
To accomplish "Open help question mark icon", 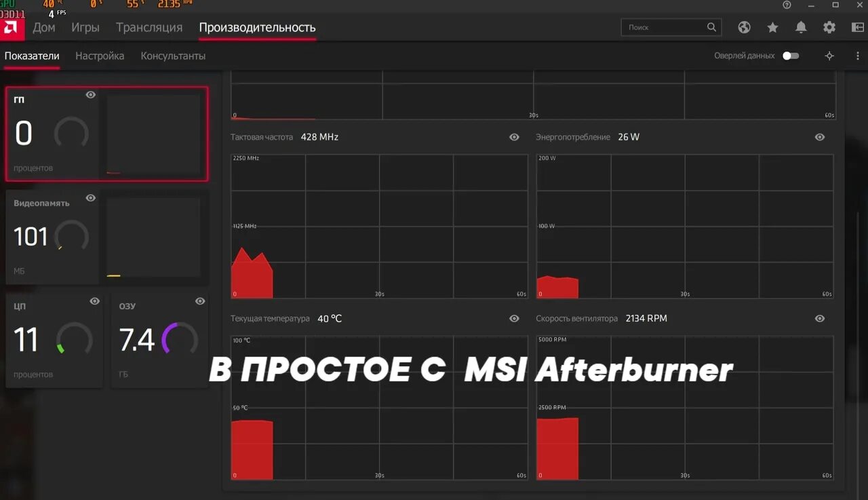I will coord(787,5).
